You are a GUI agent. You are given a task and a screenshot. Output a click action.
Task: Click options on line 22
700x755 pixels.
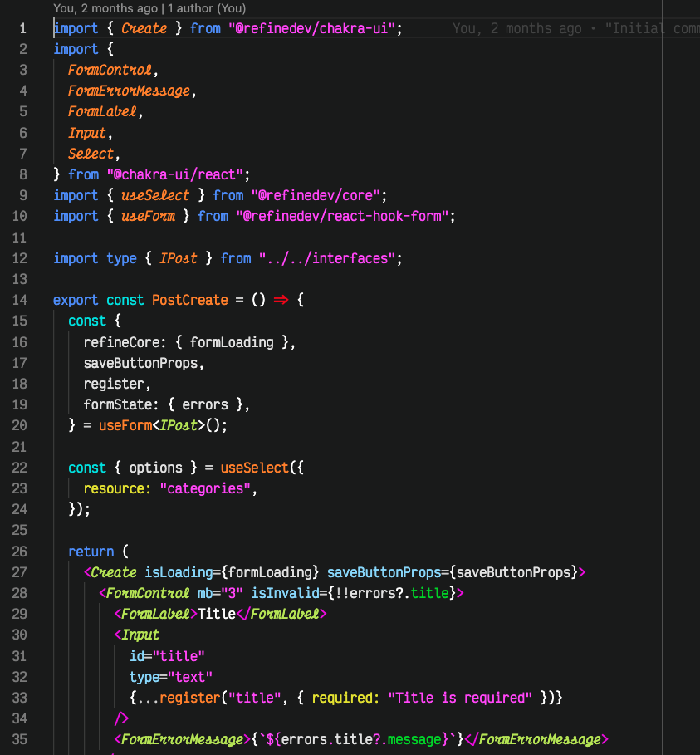tap(155, 468)
